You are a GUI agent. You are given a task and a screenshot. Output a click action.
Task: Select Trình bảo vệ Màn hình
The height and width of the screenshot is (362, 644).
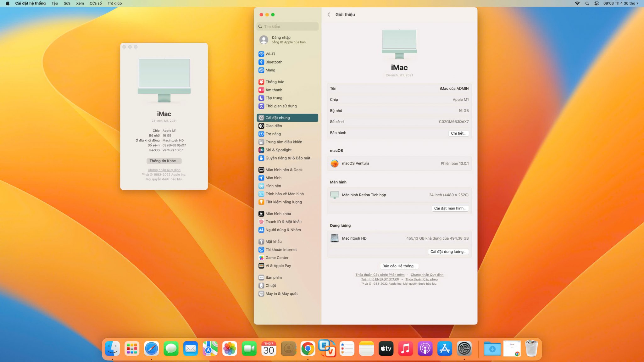click(287, 194)
